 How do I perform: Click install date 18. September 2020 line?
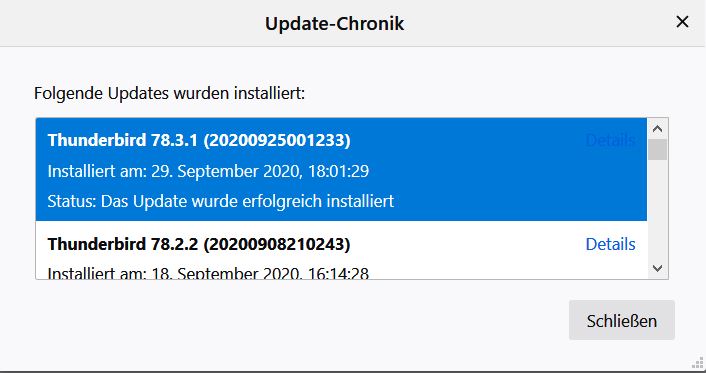tap(208, 273)
